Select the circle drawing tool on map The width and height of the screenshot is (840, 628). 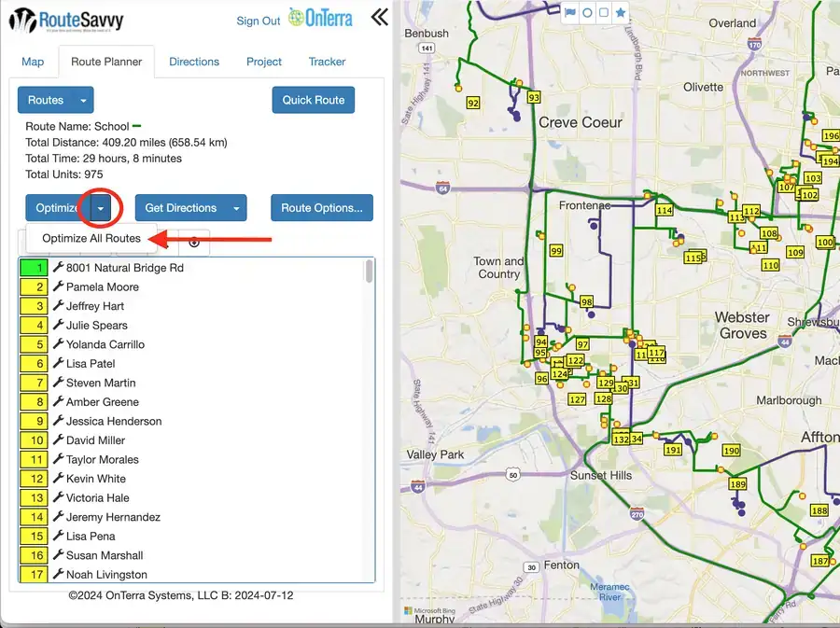click(x=587, y=12)
